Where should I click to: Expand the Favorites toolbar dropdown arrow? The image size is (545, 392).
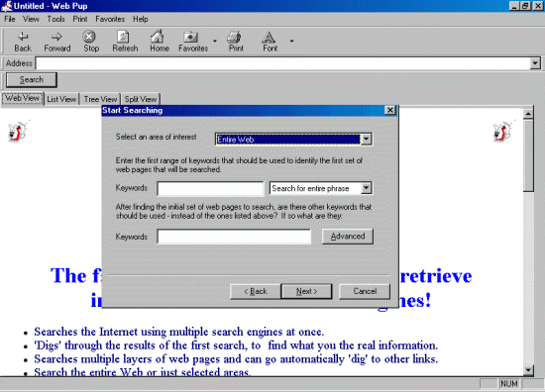[x=215, y=41]
